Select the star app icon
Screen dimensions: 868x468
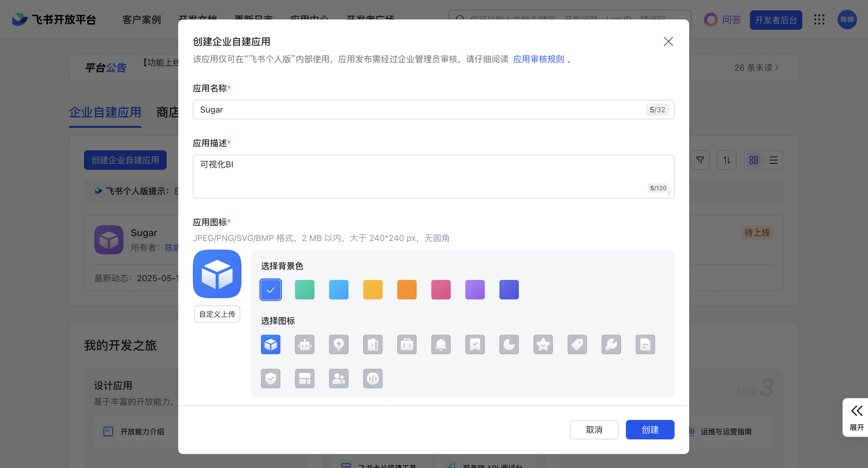(543, 344)
